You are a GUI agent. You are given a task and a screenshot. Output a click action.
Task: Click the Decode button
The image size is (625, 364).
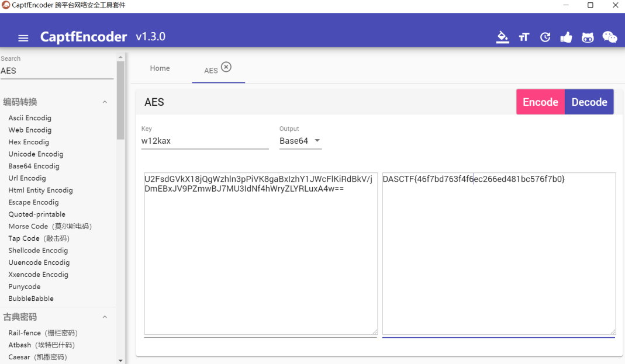click(x=589, y=102)
